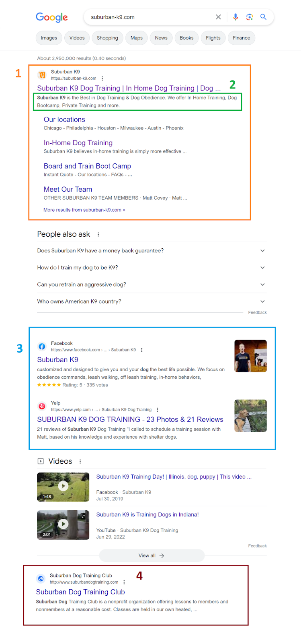Select the Videos filter tab
This screenshot has height=644, width=301.
[x=77, y=38]
